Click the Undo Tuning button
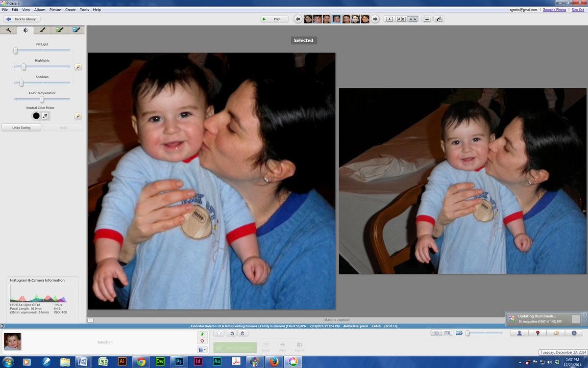Viewport: 588px width, 368px height. 21,128
